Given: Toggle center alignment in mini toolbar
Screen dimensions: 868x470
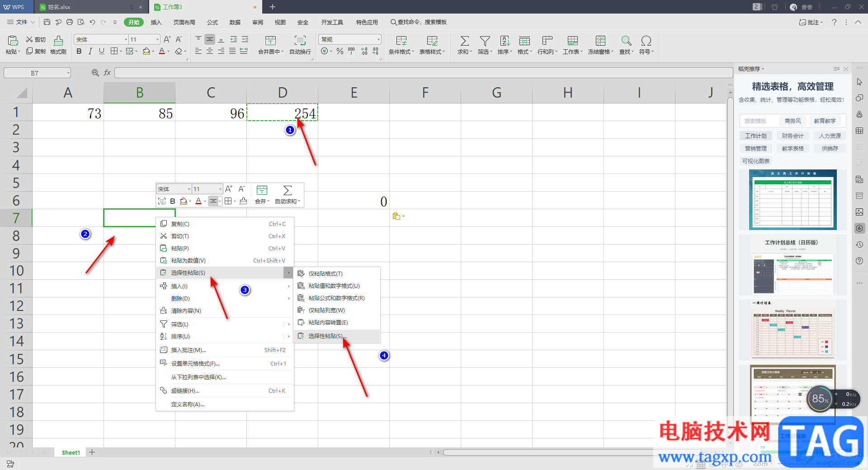Looking at the screenshot, I should click(213, 201).
